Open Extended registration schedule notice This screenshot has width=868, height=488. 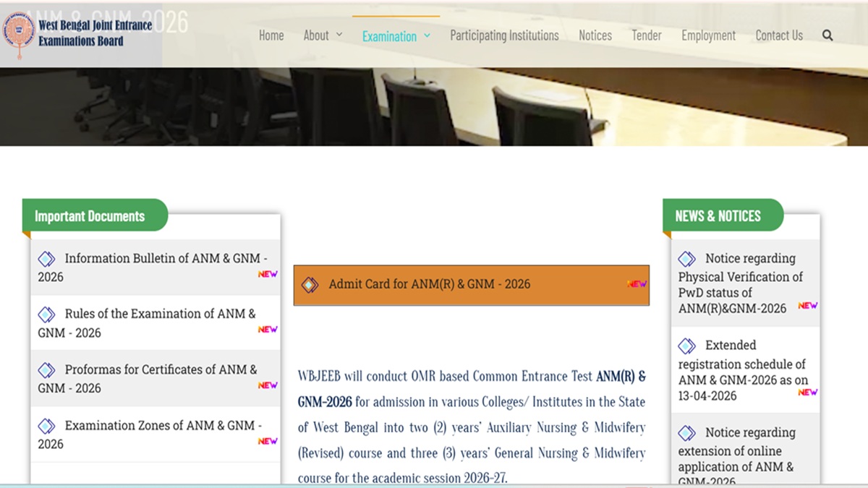[x=744, y=370]
